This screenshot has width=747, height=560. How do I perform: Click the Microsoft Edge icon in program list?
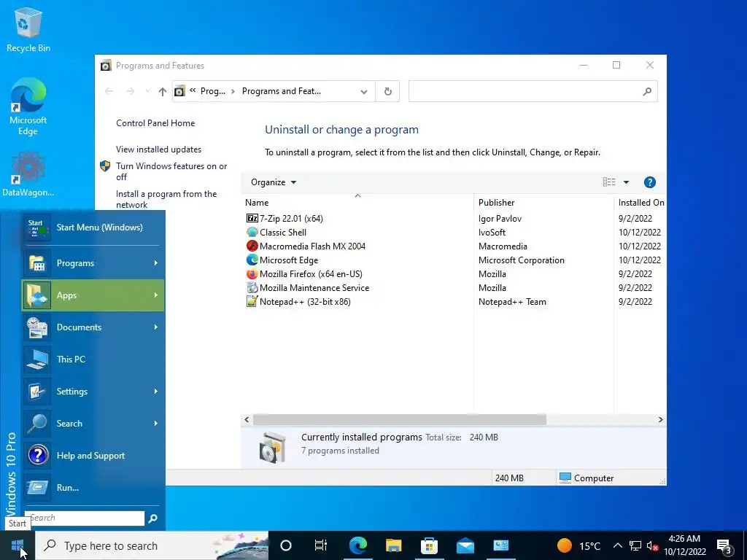coord(252,260)
